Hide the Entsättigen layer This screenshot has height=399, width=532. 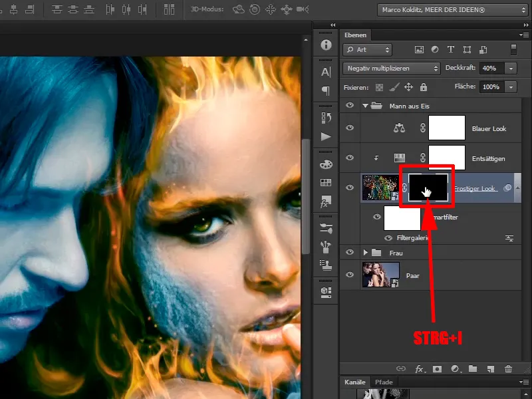click(x=350, y=158)
